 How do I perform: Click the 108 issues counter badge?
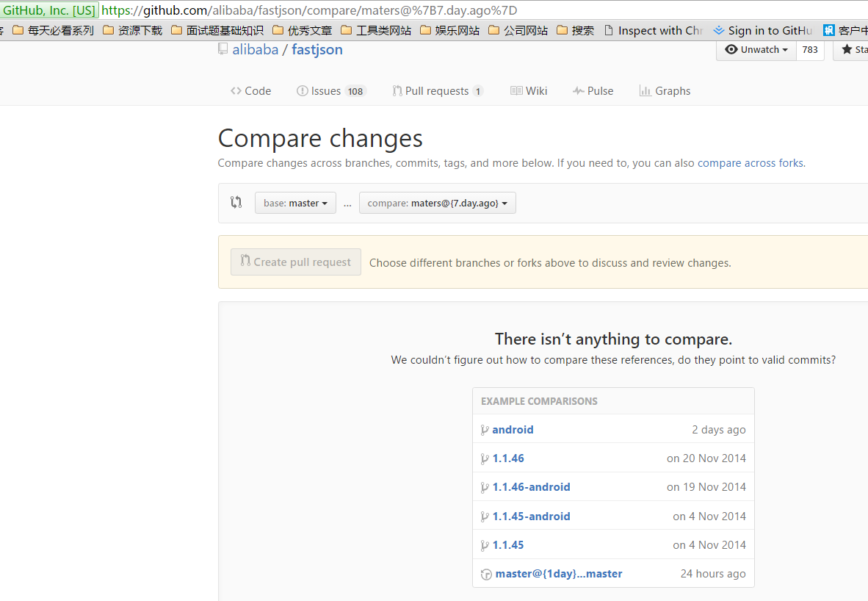355,91
